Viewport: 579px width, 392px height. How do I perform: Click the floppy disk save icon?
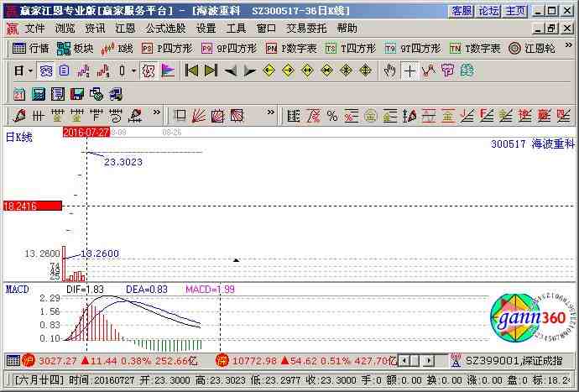point(77,94)
